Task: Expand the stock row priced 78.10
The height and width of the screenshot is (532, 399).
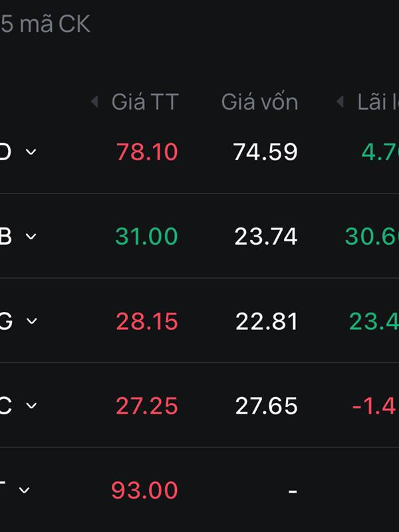Action: coord(31,152)
